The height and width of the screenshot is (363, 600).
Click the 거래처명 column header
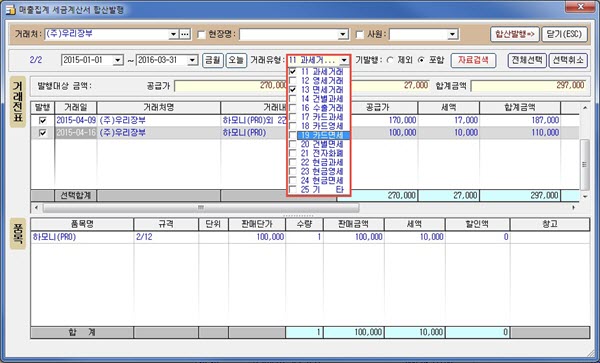(x=159, y=107)
